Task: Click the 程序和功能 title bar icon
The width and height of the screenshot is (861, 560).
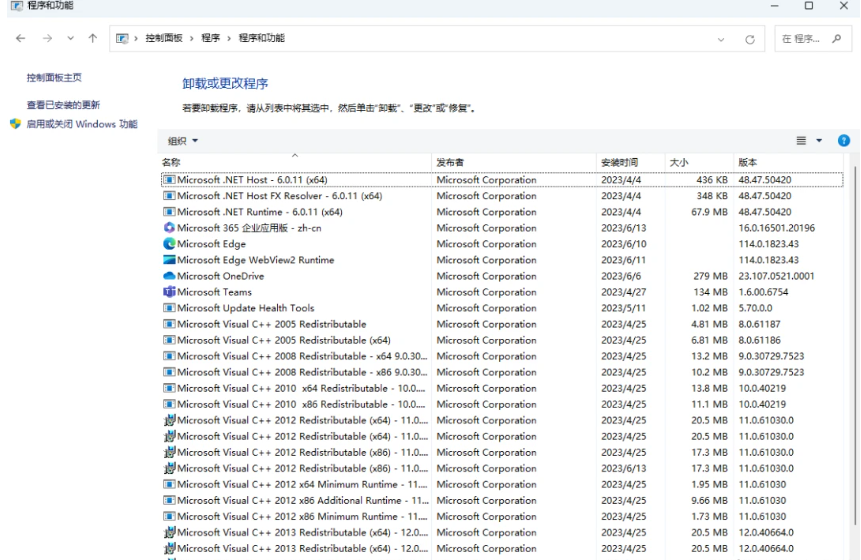Action: [x=17, y=6]
